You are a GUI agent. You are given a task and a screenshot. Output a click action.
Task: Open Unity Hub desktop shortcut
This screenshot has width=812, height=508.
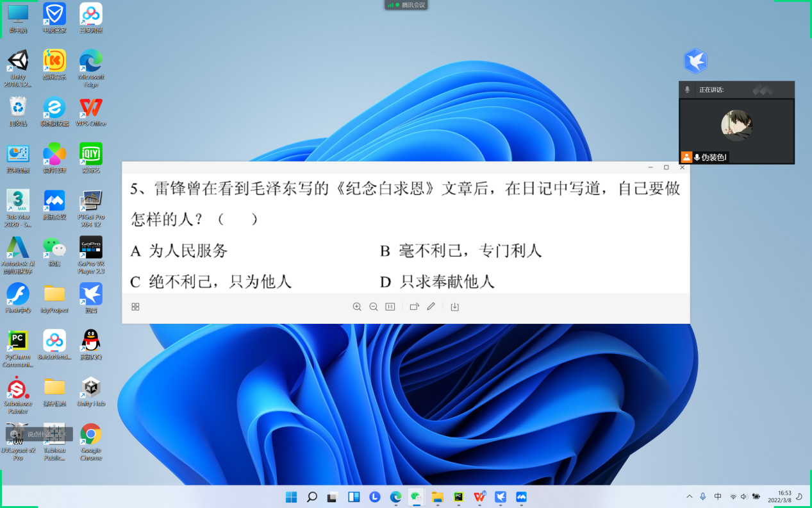(90, 391)
